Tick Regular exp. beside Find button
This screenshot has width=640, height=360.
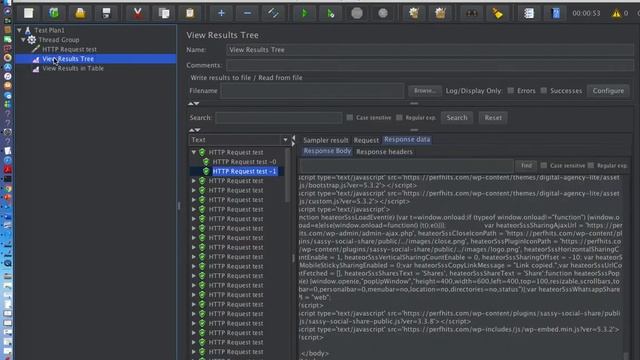pos(591,165)
